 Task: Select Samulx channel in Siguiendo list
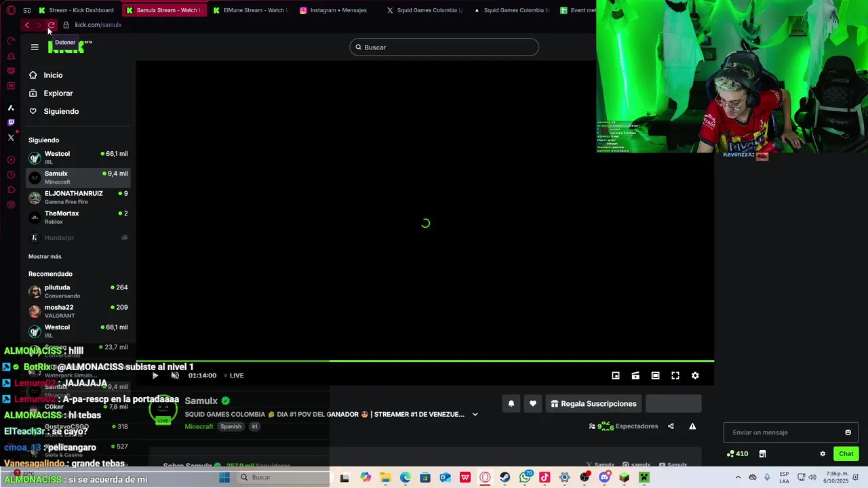tap(78, 178)
